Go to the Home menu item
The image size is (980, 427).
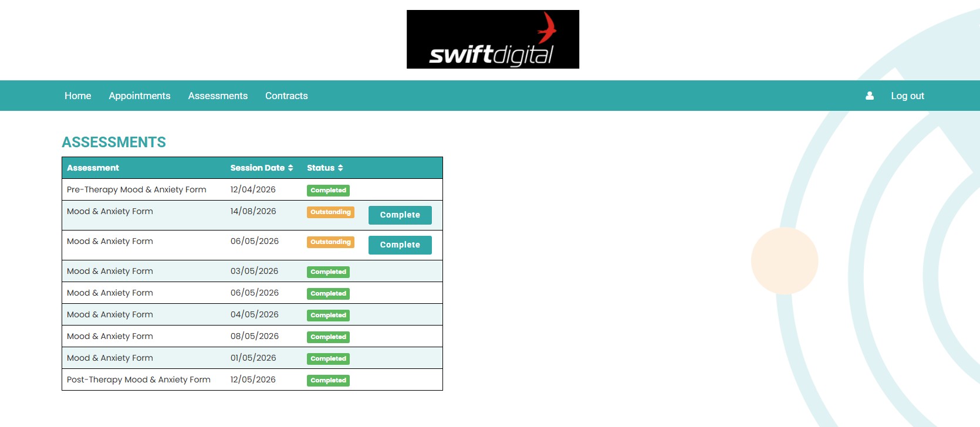click(78, 96)
